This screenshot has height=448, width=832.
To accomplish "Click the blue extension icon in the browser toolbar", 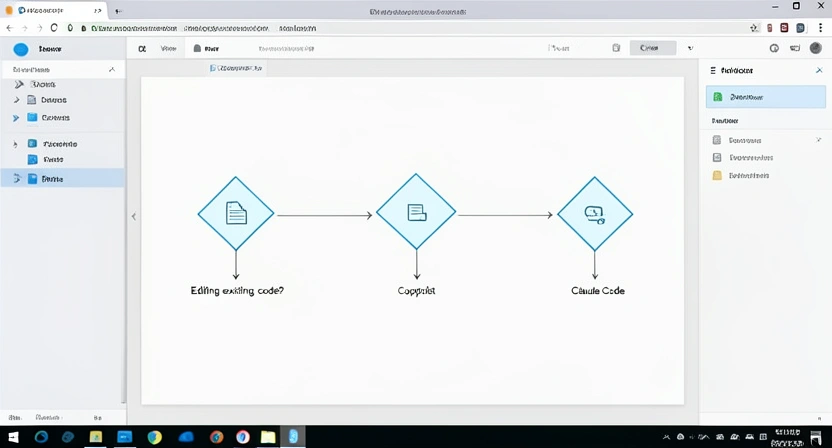I will pyautogui.click(x=800, y=28).
